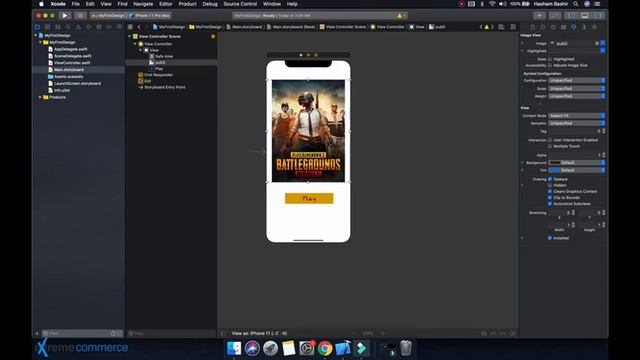Open Notes from the Dock
Viewport: 640px width, 360px height.
tap(289, 348)
